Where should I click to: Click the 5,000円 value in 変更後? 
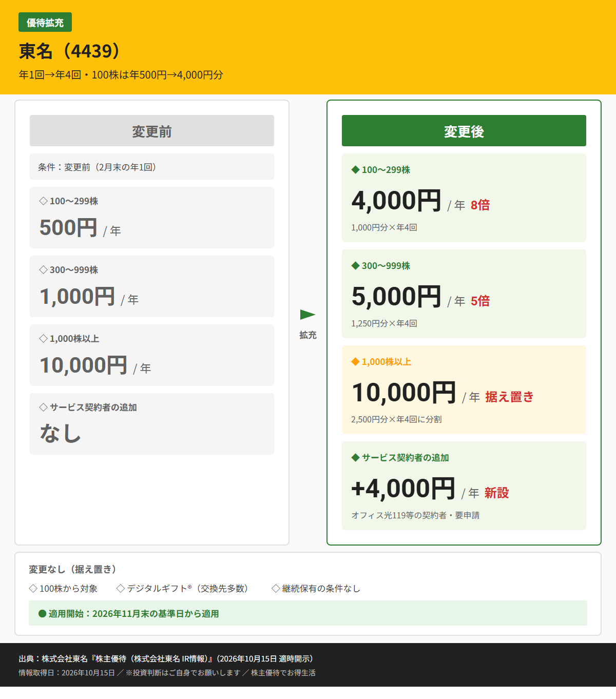point(396,296)
